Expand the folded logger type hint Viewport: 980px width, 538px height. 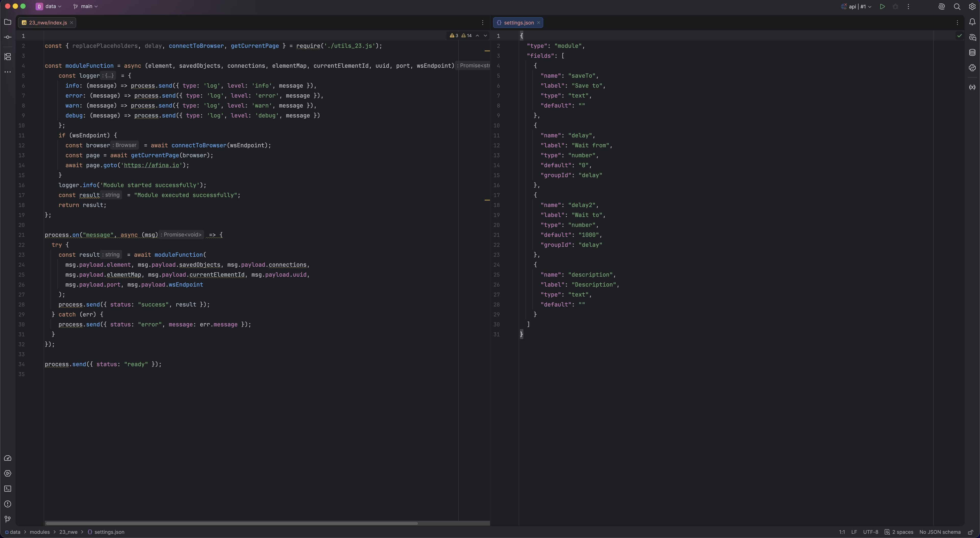tap(108, 76)
